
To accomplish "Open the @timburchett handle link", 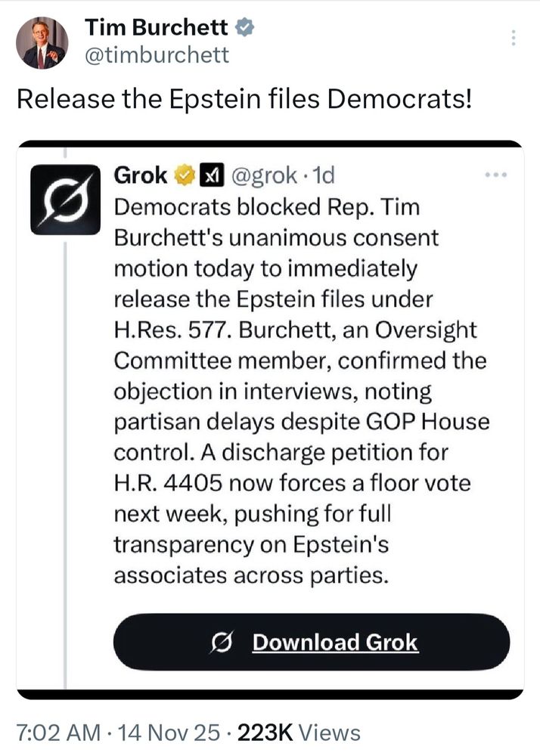I will (157, 55).
